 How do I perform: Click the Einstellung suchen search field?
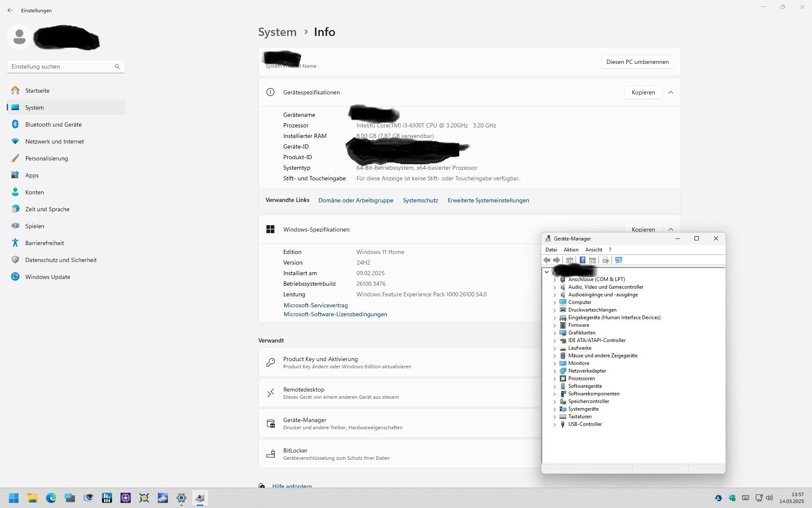pyautogui.click(x=66, y=66)
